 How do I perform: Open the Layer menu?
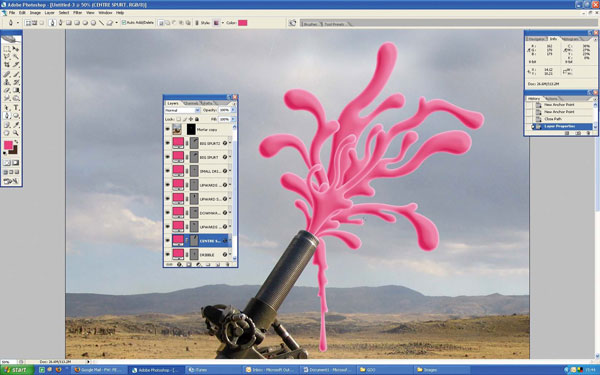[50, 13]
